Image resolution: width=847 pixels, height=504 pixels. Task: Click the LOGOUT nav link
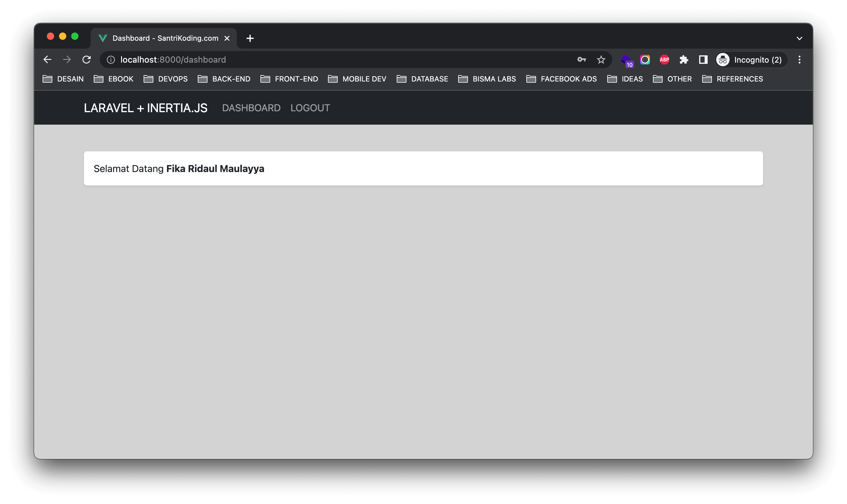click(310, 108)
